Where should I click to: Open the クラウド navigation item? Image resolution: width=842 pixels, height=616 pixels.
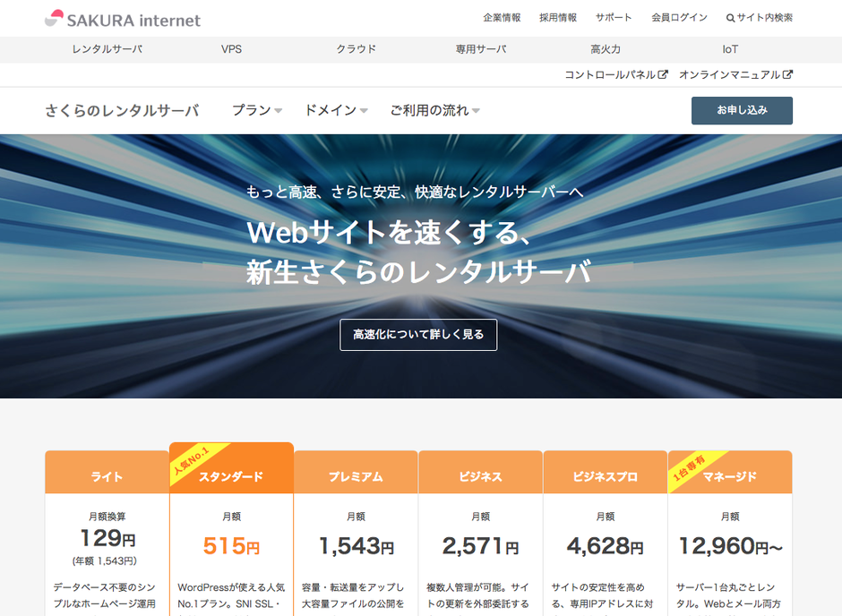pyautogui.click(x=356, y=50)
